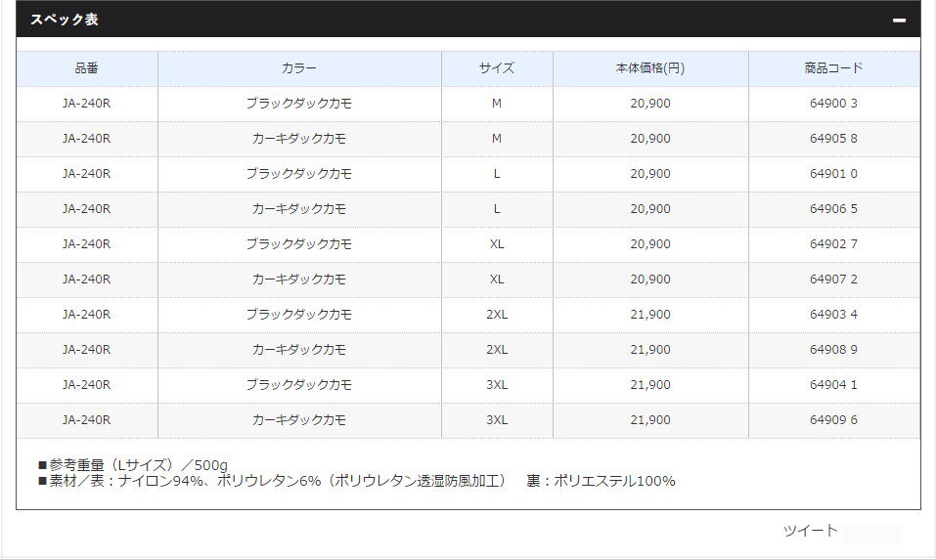Click ブラックダックカモ in the 64902 7 row
Viewport: 936px width, 560px height.
(299, 244)
